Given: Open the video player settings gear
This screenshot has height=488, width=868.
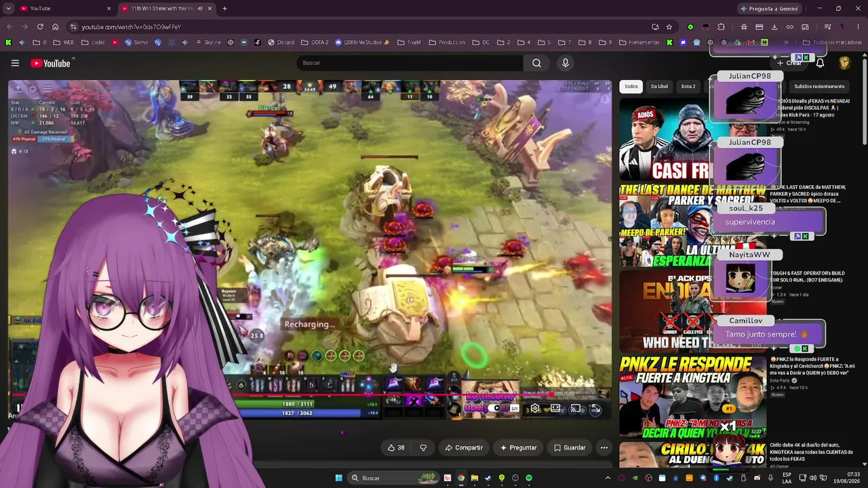Looking at the screenshot, I should click(x=535, y=409).
